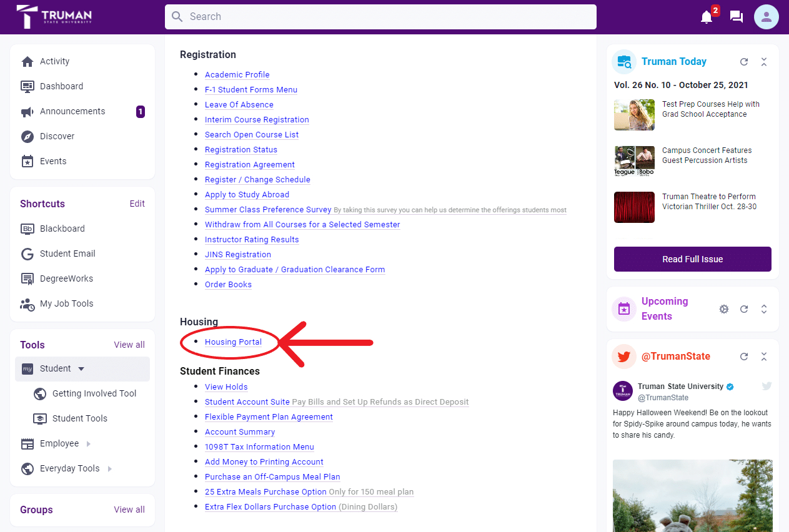Screen dimensions: 789x532
Task: Refresh the @TrumanState Twitter widget
Action: point(744,357)
